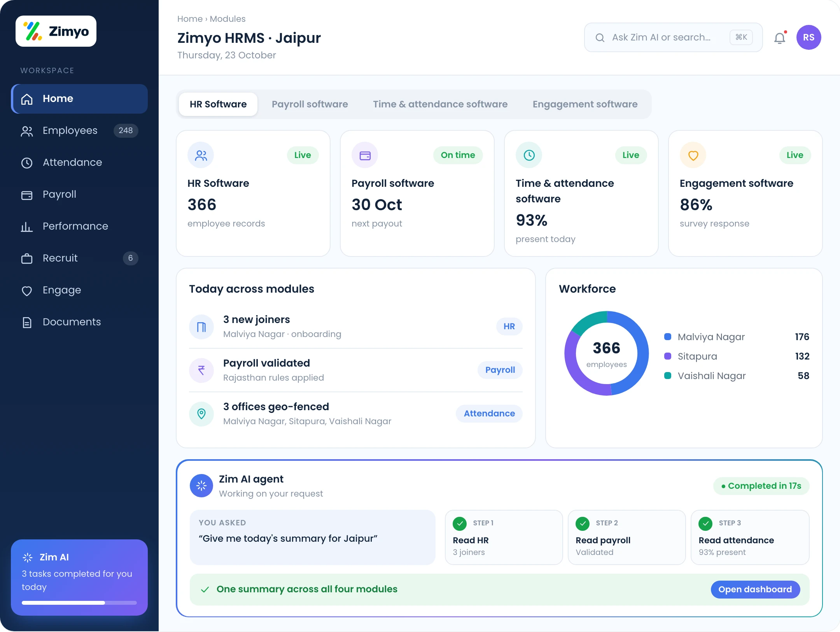
Task: Click the Sitapura purple legend swatch
Action: [x=668, y=356]
